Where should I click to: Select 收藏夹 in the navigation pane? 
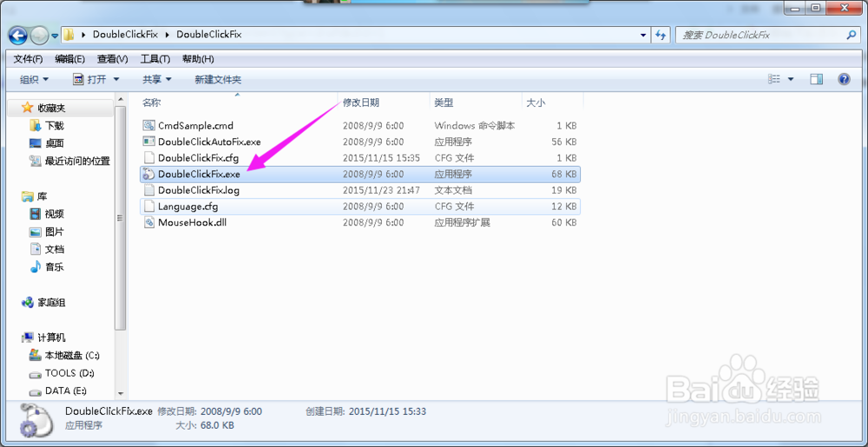pyautogui.click(x=51, y=108)
